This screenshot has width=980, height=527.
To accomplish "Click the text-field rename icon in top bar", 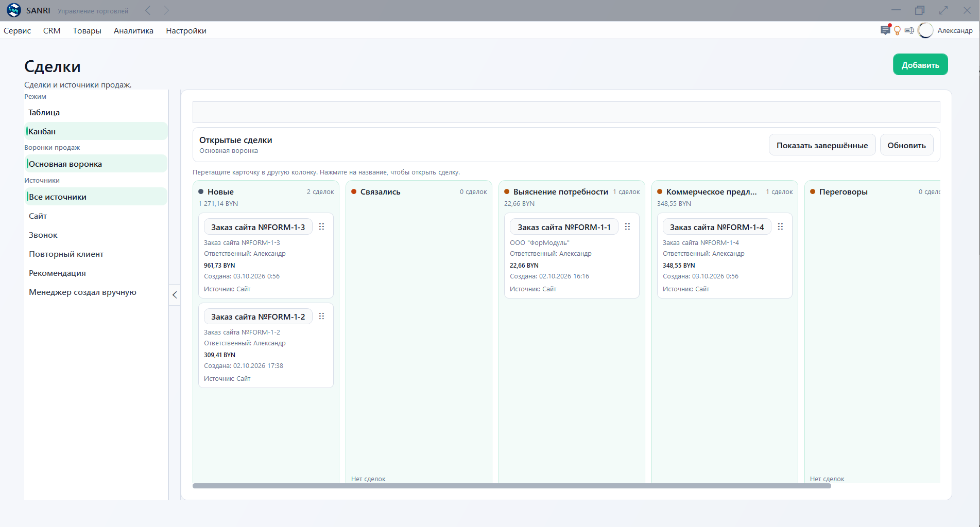I will tap(909, 31).
